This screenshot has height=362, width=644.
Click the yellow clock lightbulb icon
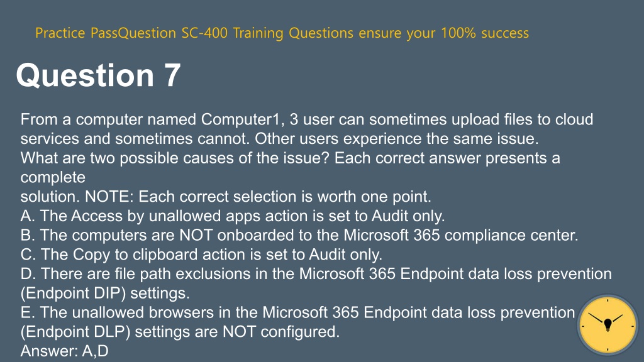pos(608,325)
